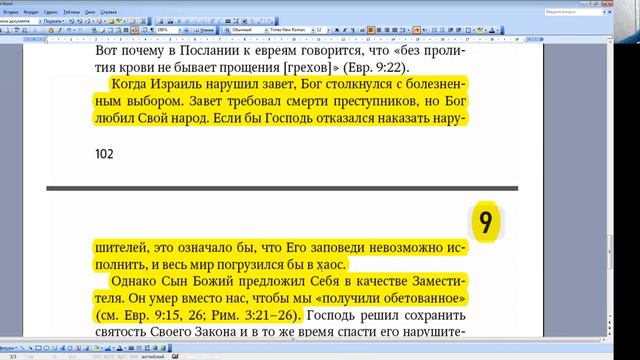The width and height of the screenshot is (640, 360).
Task: Open 3-D style options
Action: 163,348
